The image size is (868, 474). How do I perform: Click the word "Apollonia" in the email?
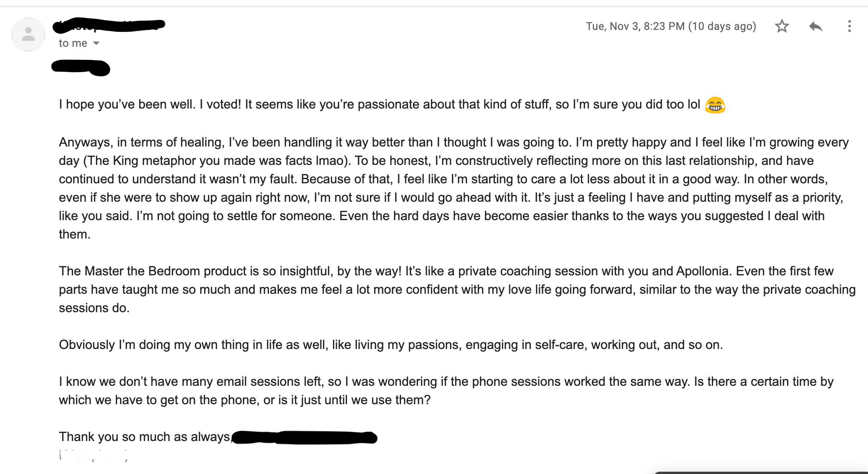[702, 271]
